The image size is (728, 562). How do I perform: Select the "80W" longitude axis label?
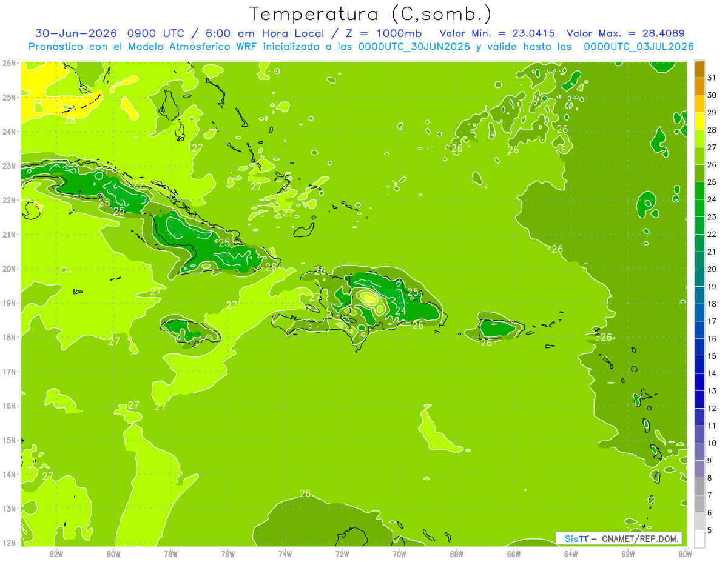click(113, 554)
